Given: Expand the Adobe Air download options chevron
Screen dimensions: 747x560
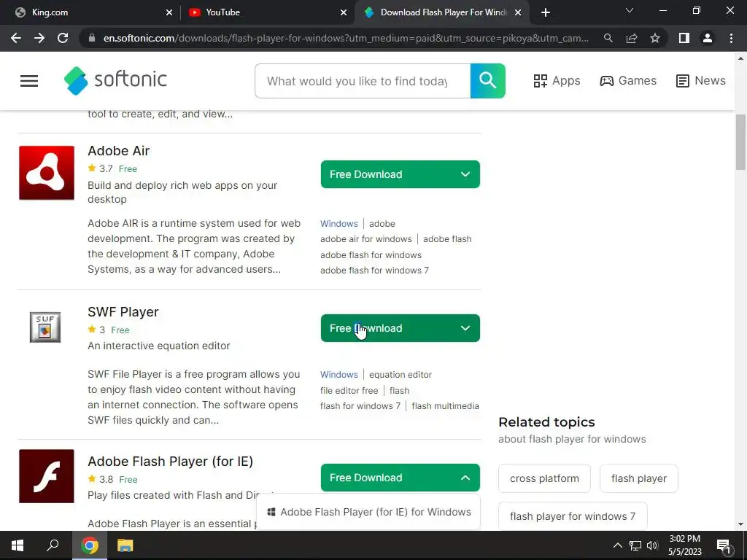Looking at the screenshot, I should pyautogui.click(x=465, y=174).
